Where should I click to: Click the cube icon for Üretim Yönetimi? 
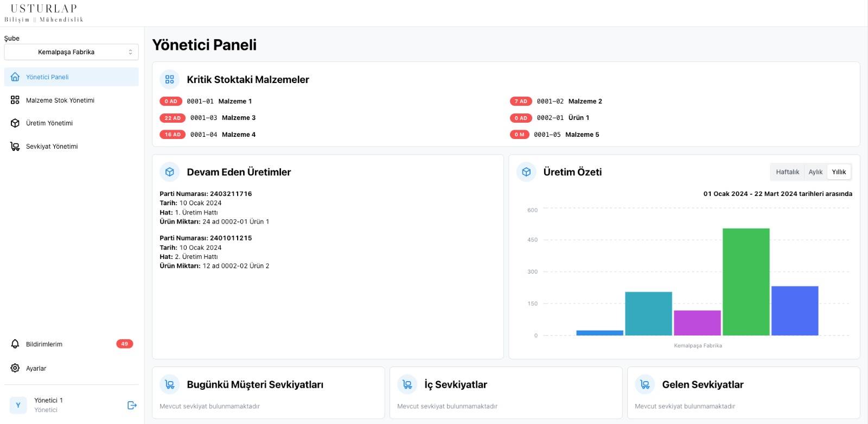tap(15, 123)
